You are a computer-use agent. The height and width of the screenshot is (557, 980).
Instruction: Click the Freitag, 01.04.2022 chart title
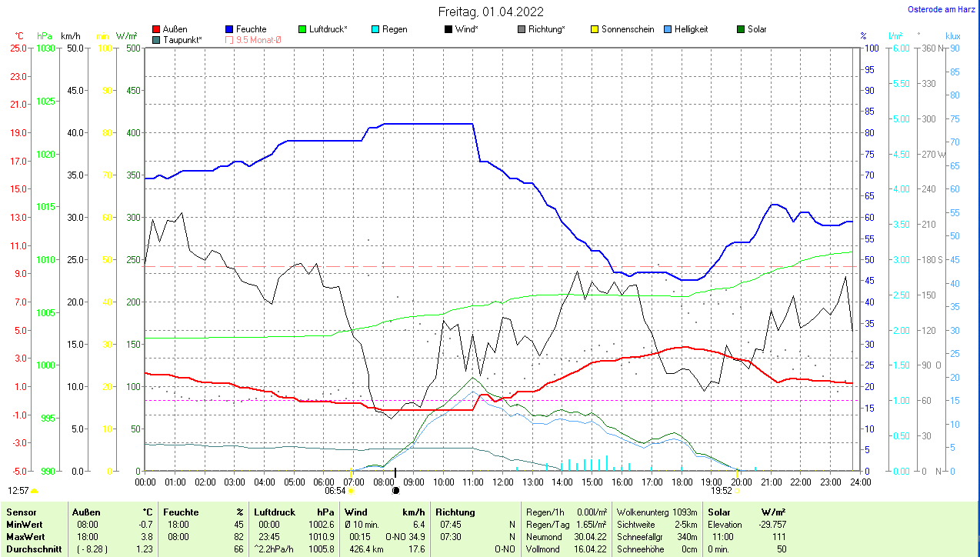coord(491,12)
